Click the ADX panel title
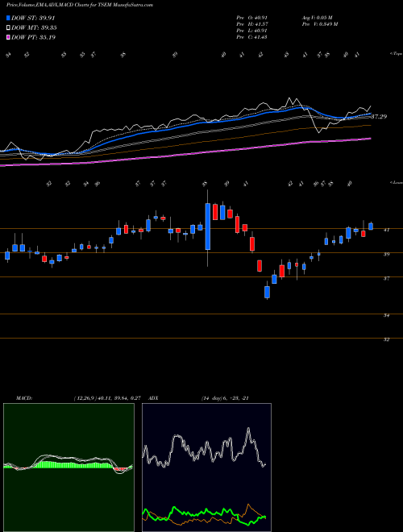Viewport: 403px width, 532px height. 153,398
